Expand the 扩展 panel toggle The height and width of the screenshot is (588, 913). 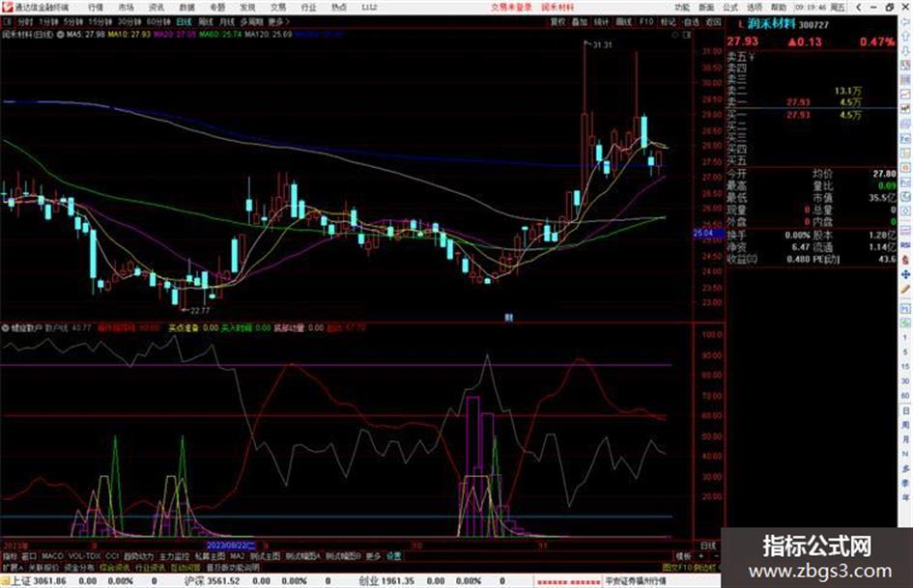click(x=13, y=567)
